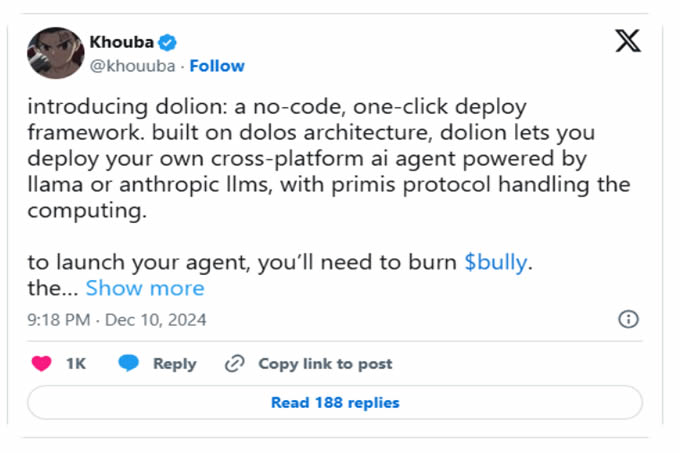Click the Reply text label
The image size is (680, 453).
[x=174, y=364]
